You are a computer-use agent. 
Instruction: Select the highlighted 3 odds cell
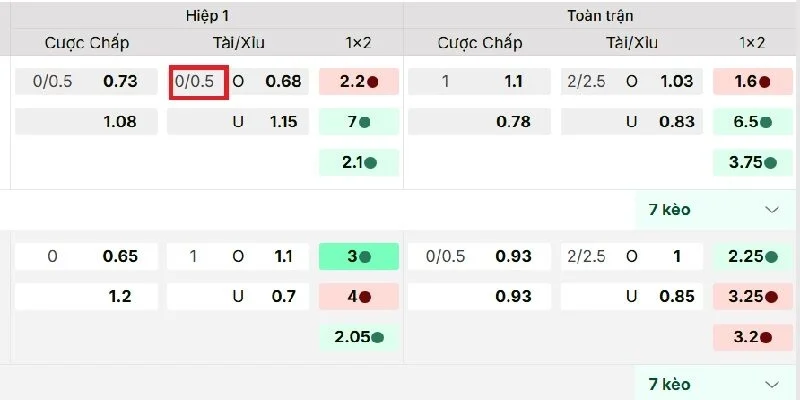(x=358, y=257)
